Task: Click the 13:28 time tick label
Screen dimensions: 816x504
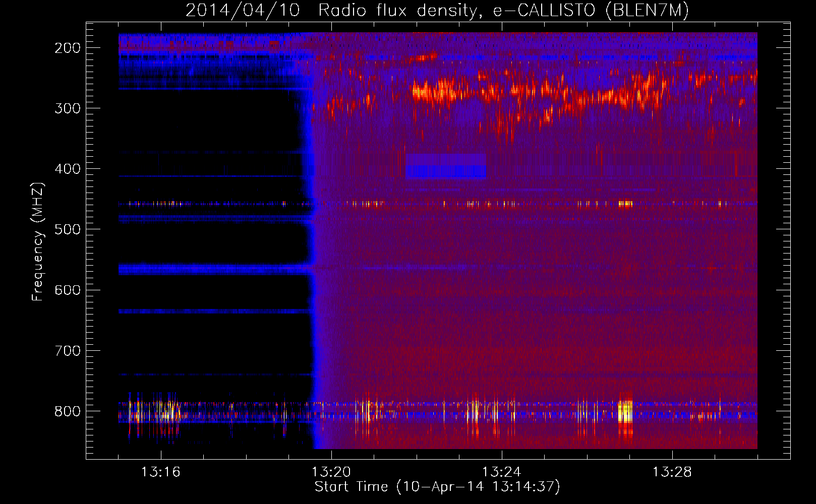Action: (672, 472)
